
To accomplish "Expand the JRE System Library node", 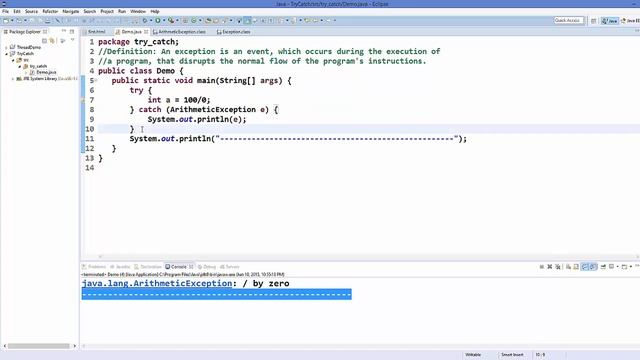I will [13, 79].
